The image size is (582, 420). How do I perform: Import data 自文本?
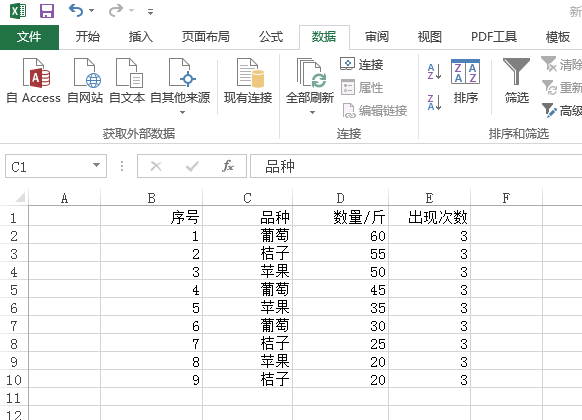coord(127,81)
